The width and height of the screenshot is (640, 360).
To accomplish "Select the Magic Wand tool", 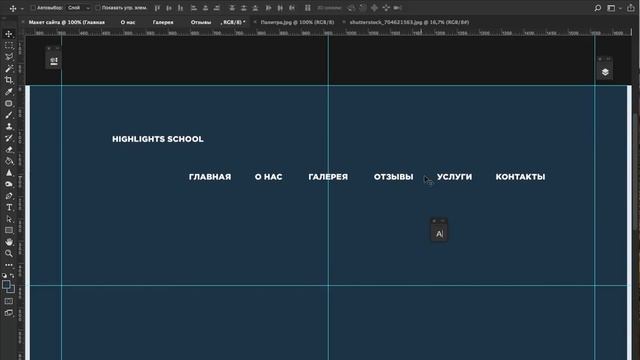I will 9,68.
